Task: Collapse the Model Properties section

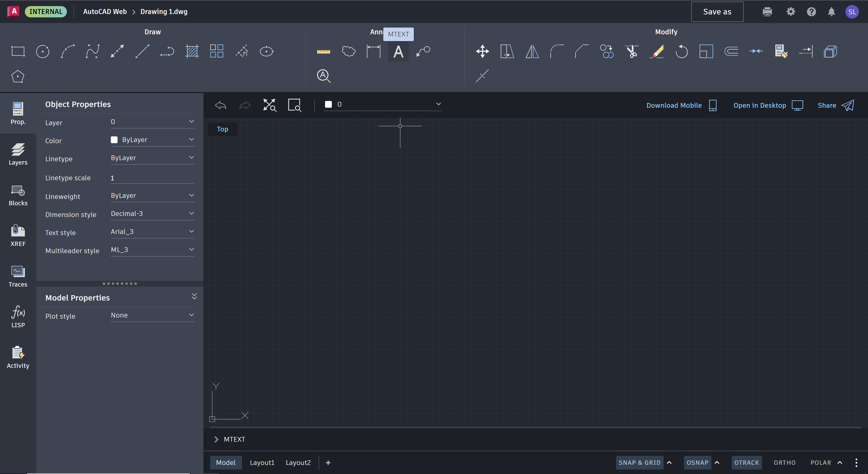Action: 194,296
